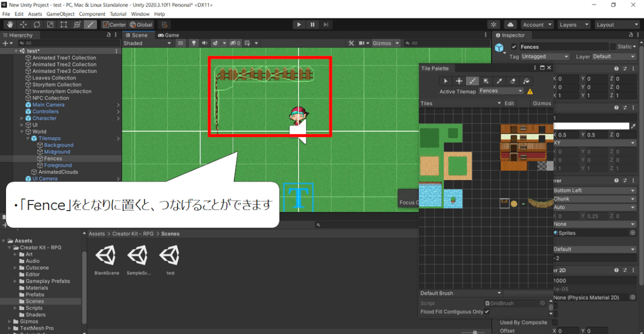Toggle the Fences active checkbox in Inspector
Viewport: 644px width, 334px height.
click(514, 47)
